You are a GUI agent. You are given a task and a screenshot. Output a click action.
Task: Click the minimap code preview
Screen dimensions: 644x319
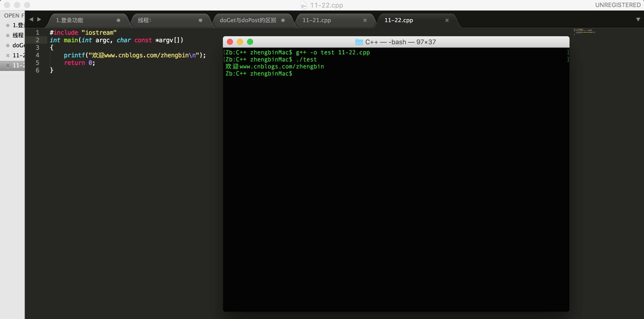tap(584, 31)
